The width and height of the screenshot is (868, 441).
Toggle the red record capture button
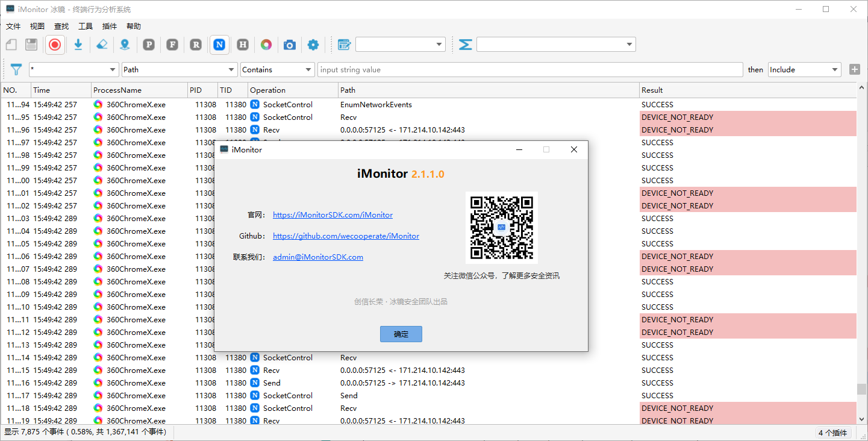[55, 45]
